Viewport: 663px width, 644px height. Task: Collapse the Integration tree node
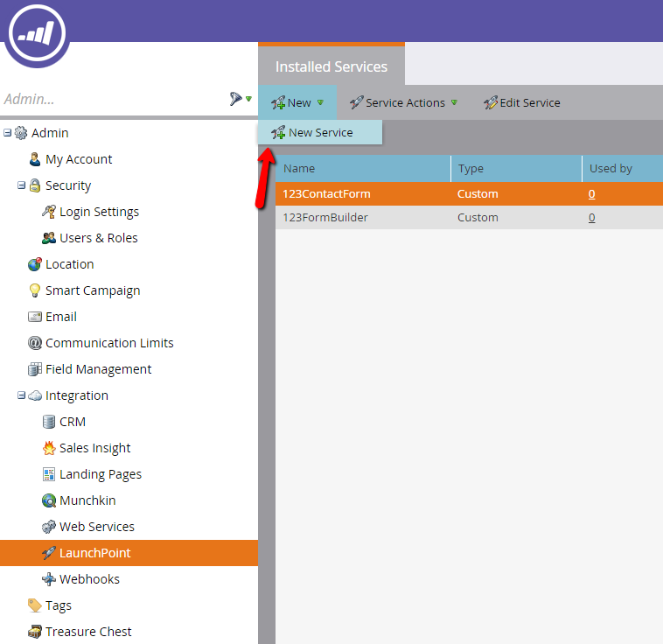(21, 395)
